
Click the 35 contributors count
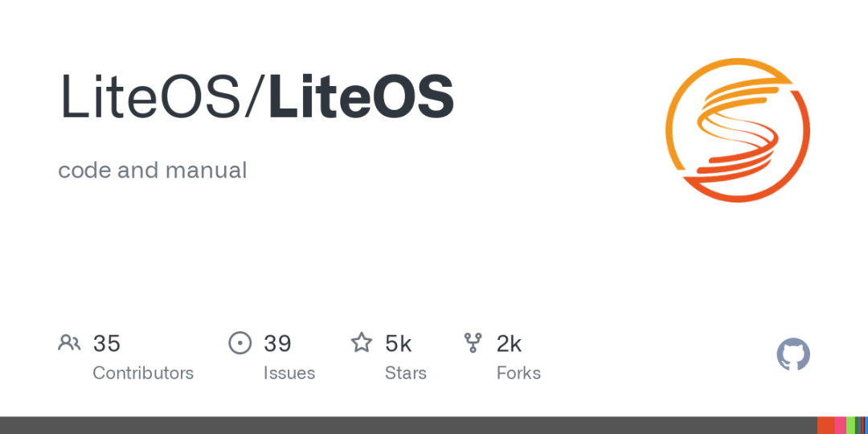(x=106, y=343)
